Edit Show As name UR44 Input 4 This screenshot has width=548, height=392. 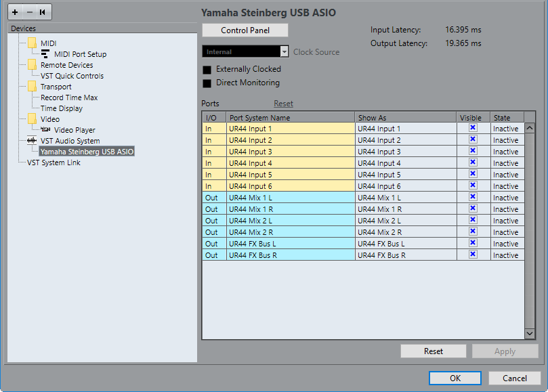406,163
